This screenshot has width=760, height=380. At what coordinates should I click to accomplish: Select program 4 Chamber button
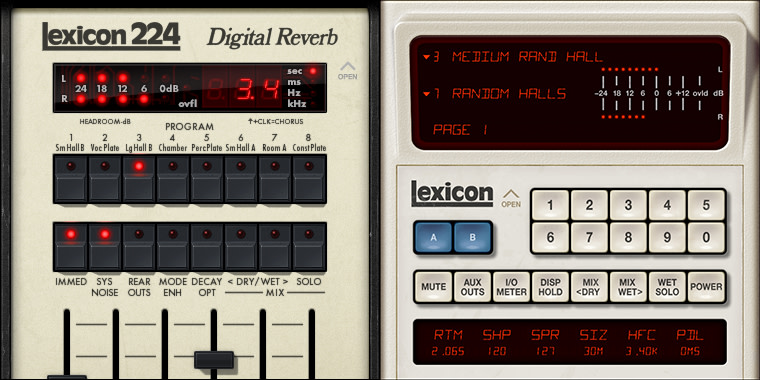point(173,179)
